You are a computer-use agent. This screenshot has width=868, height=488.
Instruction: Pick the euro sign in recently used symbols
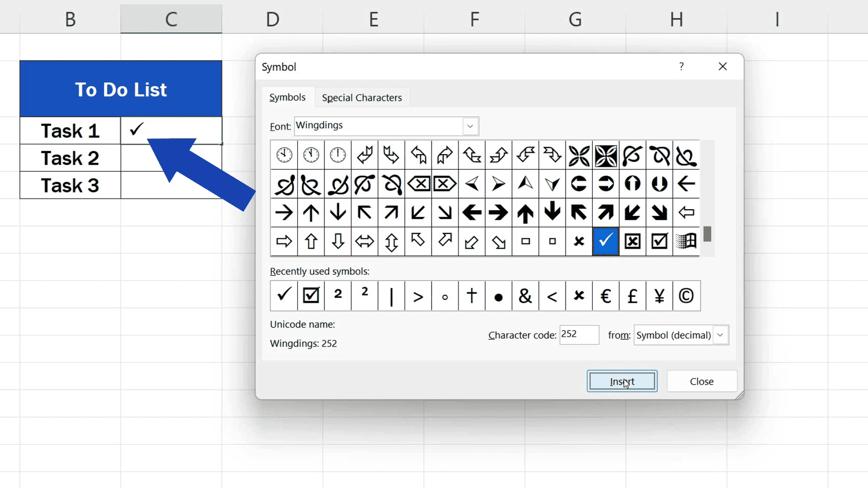coord(605,296)
